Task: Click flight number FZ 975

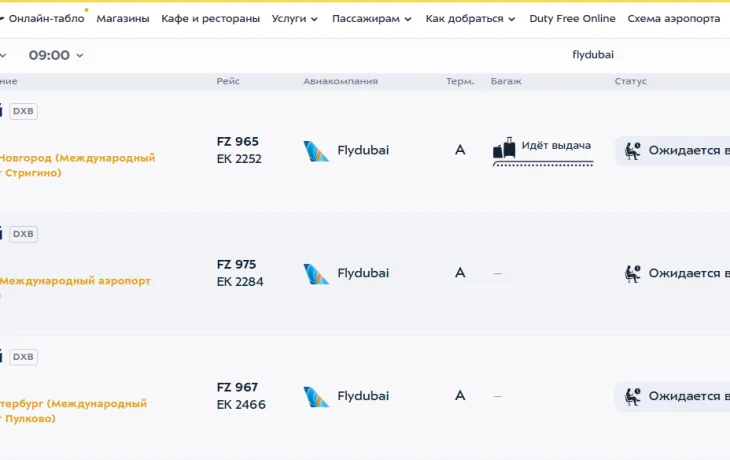Action: 237,265
